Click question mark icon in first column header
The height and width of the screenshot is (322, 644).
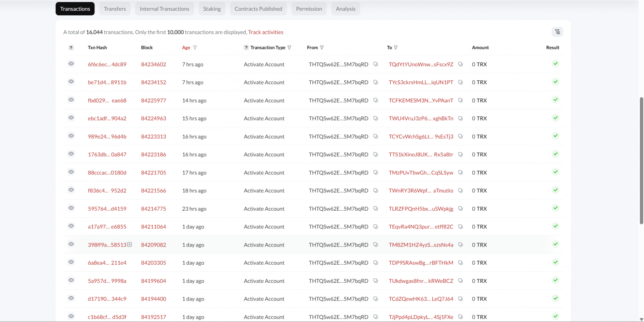point(71,48)
